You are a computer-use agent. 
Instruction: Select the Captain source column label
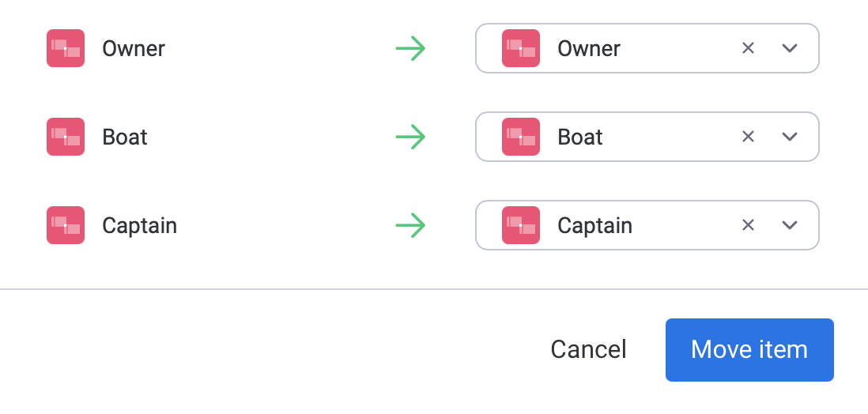(x=139, y=225)
